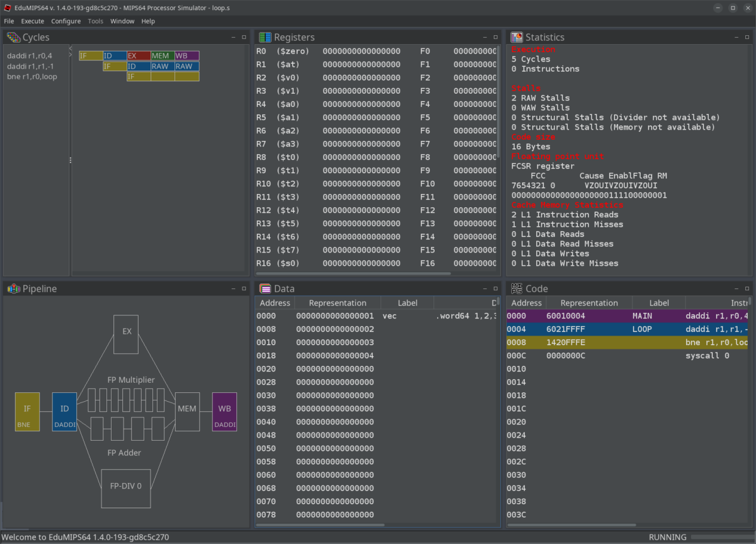
Task: Click the EduMIPS64 app icon in title bar
Action: coord(8,8)
